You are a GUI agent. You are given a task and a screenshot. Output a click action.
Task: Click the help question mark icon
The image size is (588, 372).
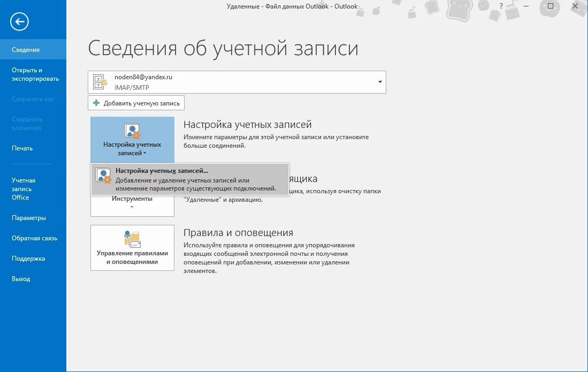(x=501, y=6)
